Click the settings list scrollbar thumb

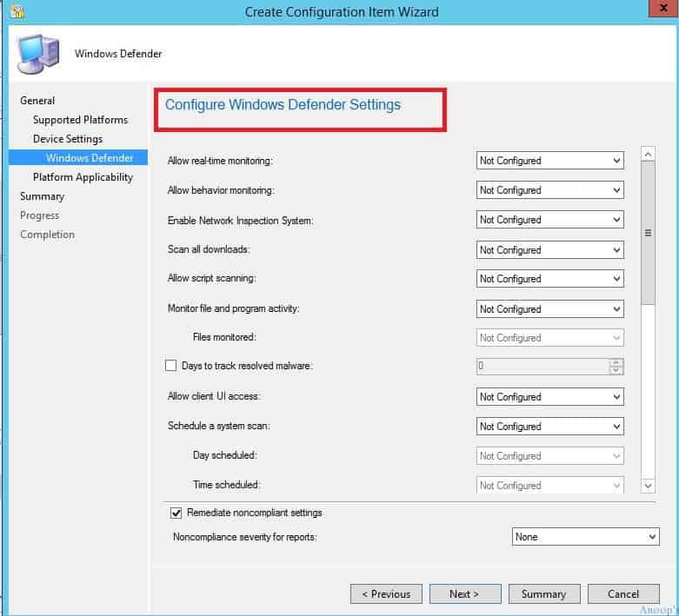648,233
